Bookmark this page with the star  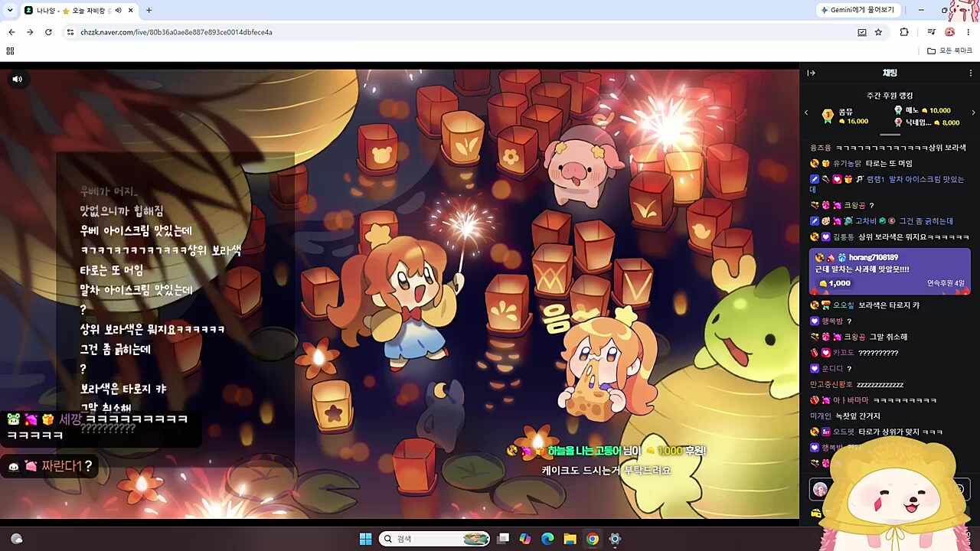878,32
